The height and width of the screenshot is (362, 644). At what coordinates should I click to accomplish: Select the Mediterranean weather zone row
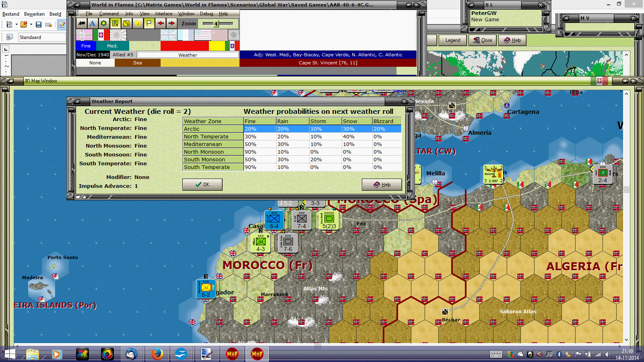coord(292,144)
